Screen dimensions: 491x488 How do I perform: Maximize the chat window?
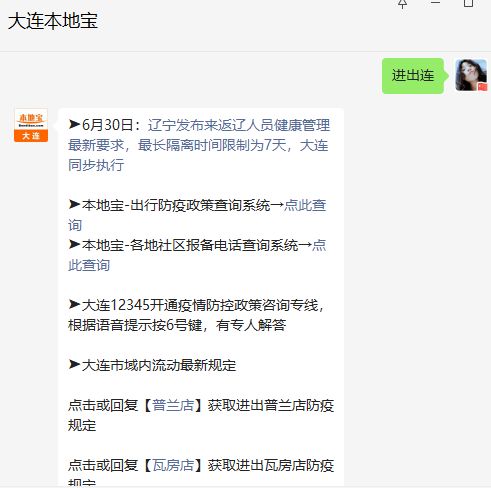click(x=468, y=3)
